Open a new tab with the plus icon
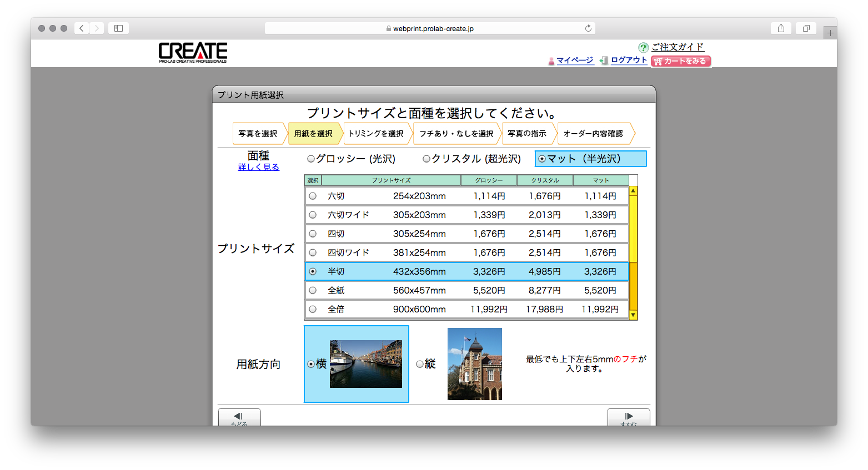Viewport: 868px width, 470px height. coord(830,33)
